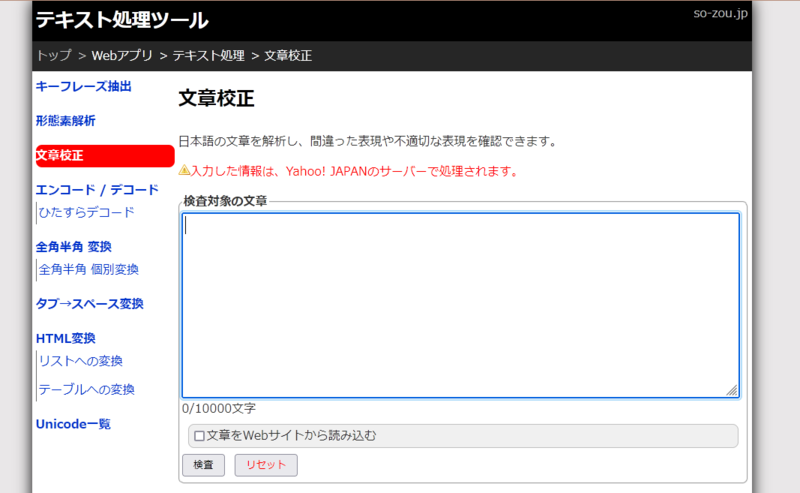Click the 0/10000文字 character counter
The width and height of the screenshot is (800, 493).
click(219, 408)
